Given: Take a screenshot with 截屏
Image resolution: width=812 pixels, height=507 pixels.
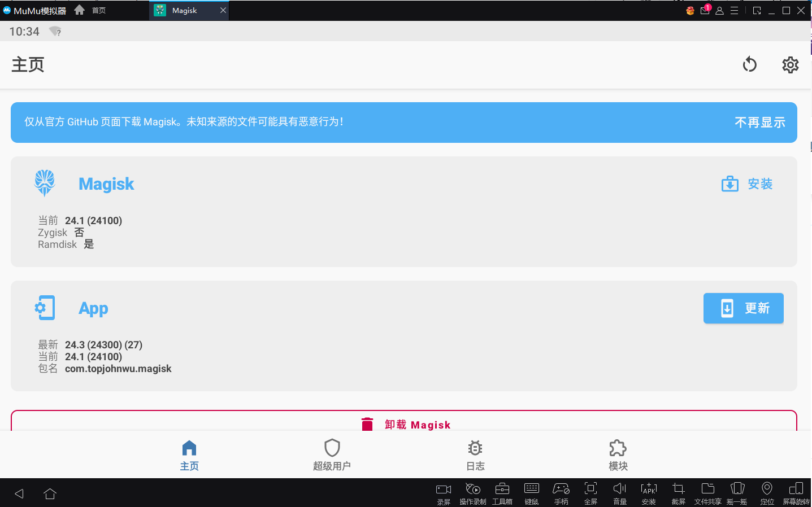Looking at the screenshot, I should click(x=679, y=493).
